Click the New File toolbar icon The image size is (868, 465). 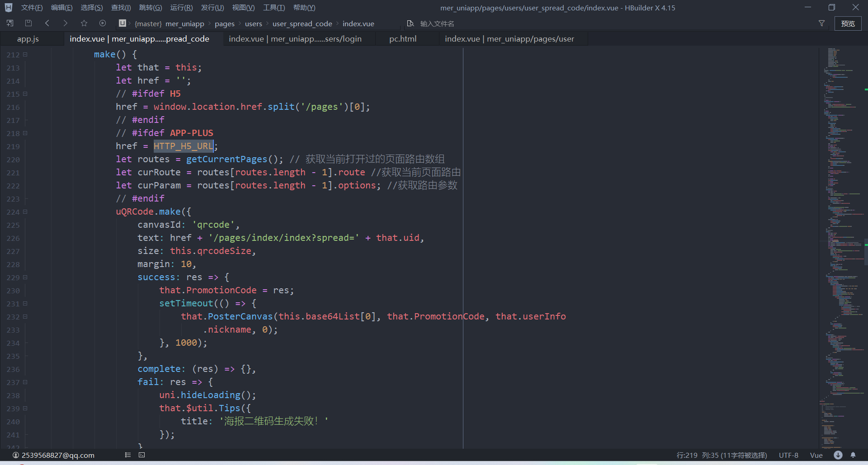point(10,23)
